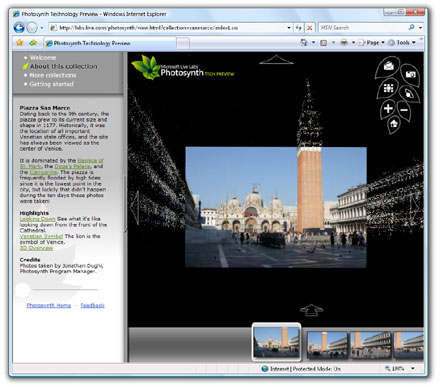The width and height of the screenshot is (440, 387).
Task: Click the Internet zone globe icon
Action: [x=265, y=368]
